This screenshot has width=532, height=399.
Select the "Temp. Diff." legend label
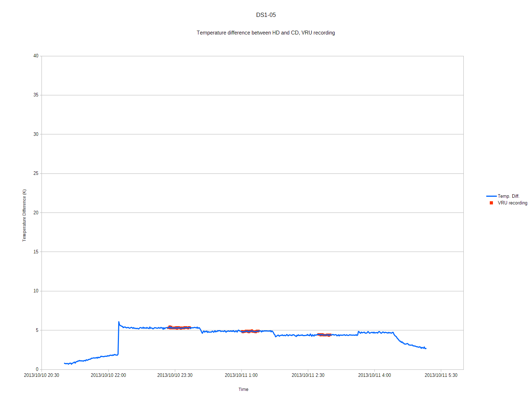click(x=508, y=196)
